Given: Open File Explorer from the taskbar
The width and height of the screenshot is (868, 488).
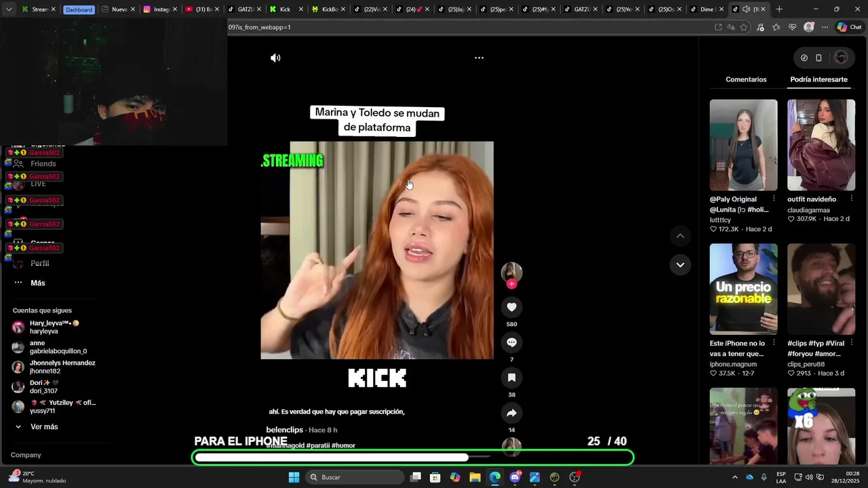Looking at the screenshot, I should 475,477.
